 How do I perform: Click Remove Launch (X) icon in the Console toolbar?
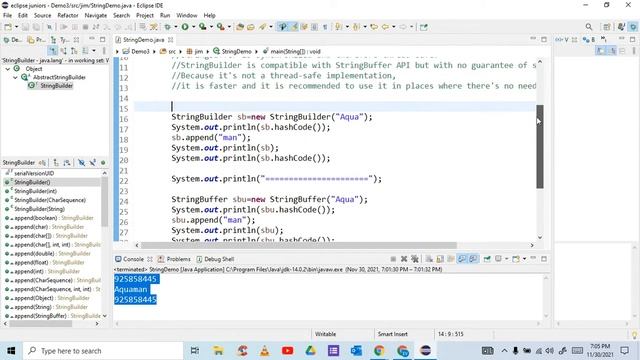pos(404,259)
